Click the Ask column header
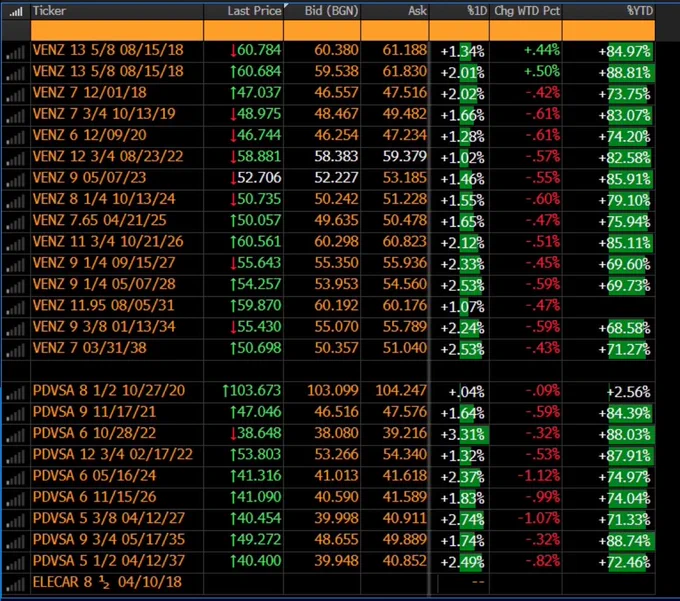680x601 pixels. [394, 11]
